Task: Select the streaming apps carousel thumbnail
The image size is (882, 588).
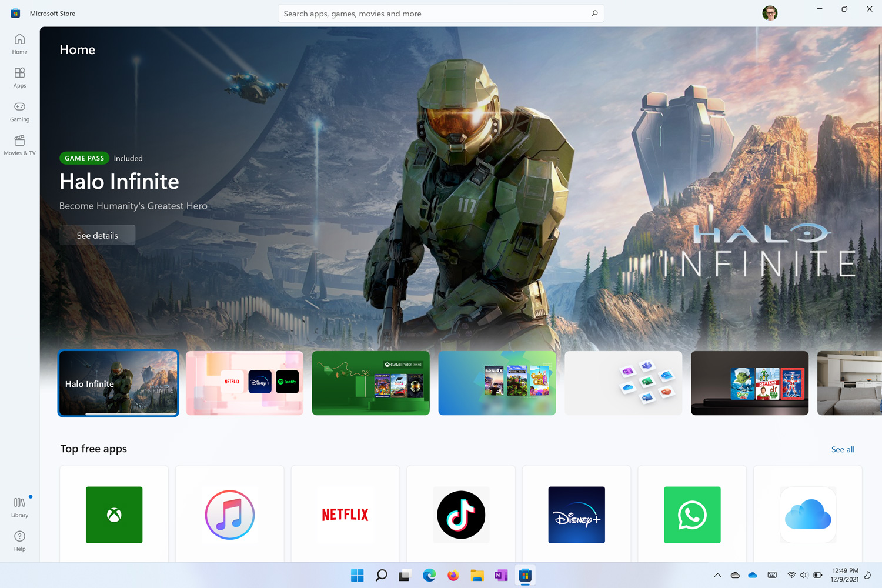Action: coord(245,383)
